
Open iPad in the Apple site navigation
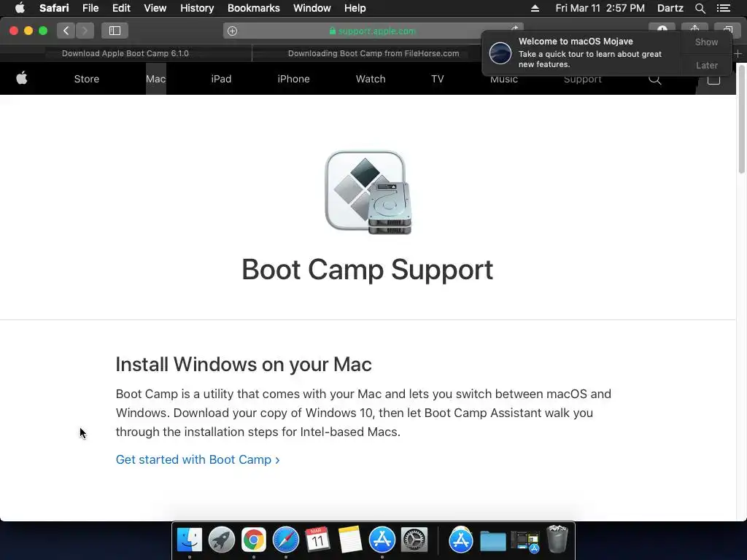[x=221, y=79]
